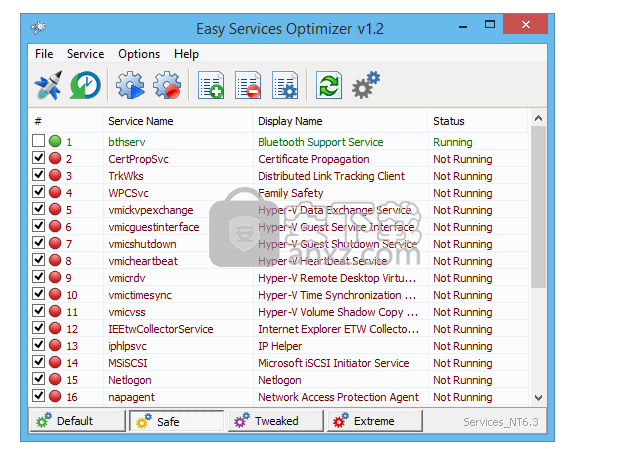Open the File menu
This screenshot has height=457, width=635.
44,54
